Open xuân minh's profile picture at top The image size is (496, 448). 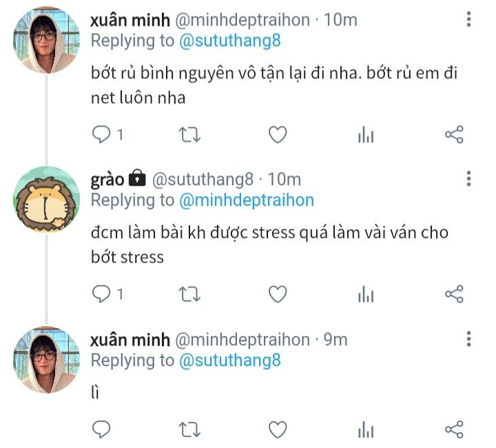(x=47, y=40)
